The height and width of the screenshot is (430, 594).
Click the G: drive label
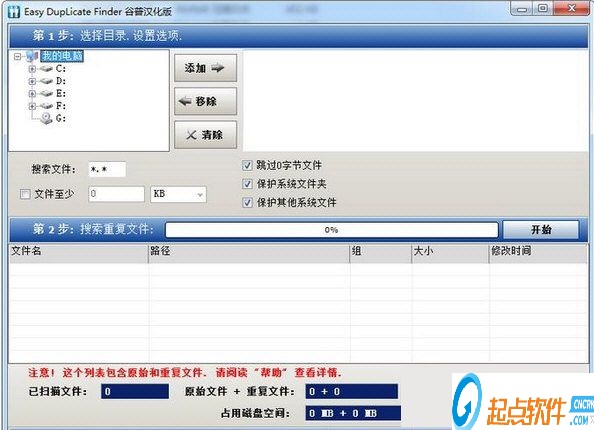pyautogui.click(x=61, y=119)
